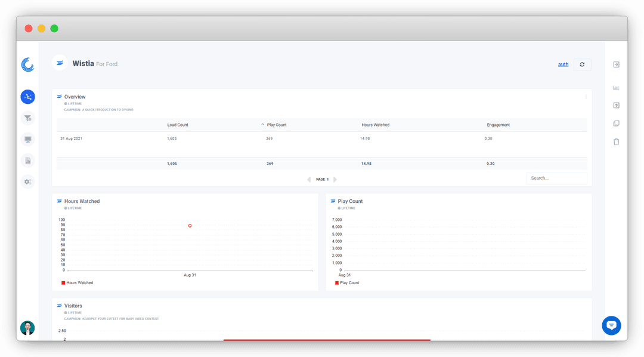Click the Hours Watched widget title

pyautogui.click(x=82, y=201)
